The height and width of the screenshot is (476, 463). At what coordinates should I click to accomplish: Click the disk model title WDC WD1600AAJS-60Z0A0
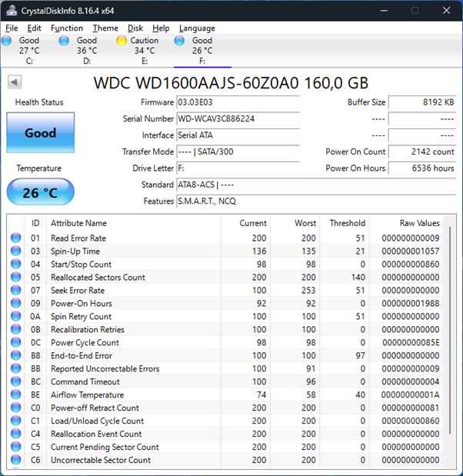click(x=231, y=83)
